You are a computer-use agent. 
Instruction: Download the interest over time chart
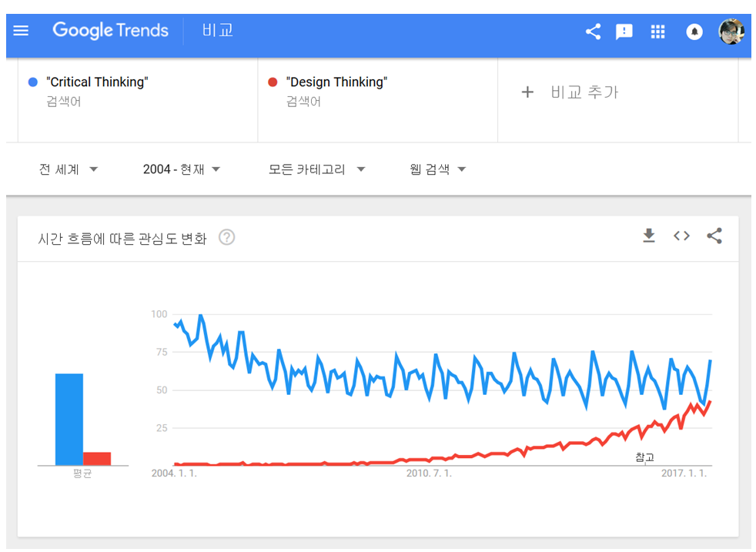(x=649, y=236)
